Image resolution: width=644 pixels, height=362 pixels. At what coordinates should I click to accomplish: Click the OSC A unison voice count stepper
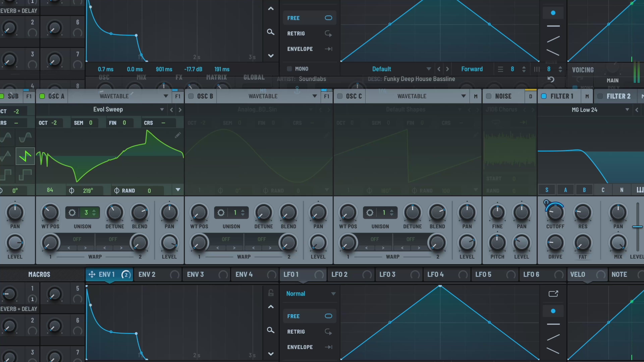pyautogui.click(x=94, y=213)
